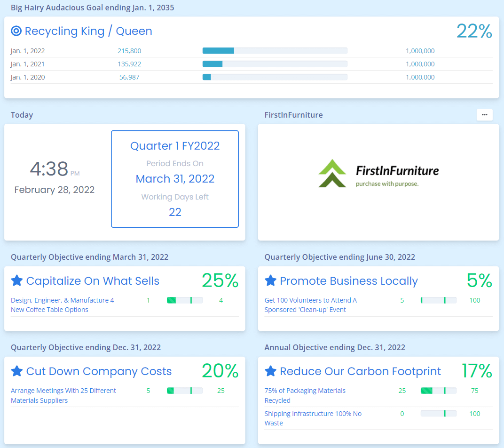The width and height of the screenshot is (504, 448).
Task: Click the star icon next to Capitalize On What Sells
Action: tap(17, 281)
